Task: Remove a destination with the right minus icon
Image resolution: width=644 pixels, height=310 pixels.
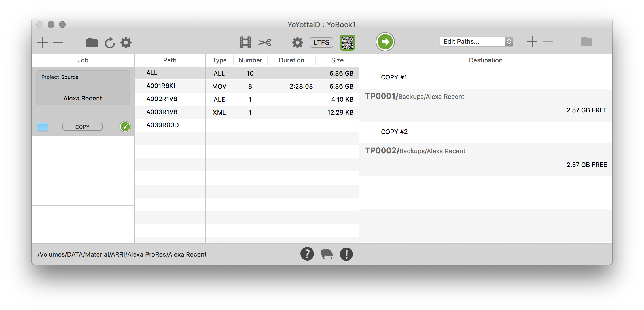Action: point(548,41)
